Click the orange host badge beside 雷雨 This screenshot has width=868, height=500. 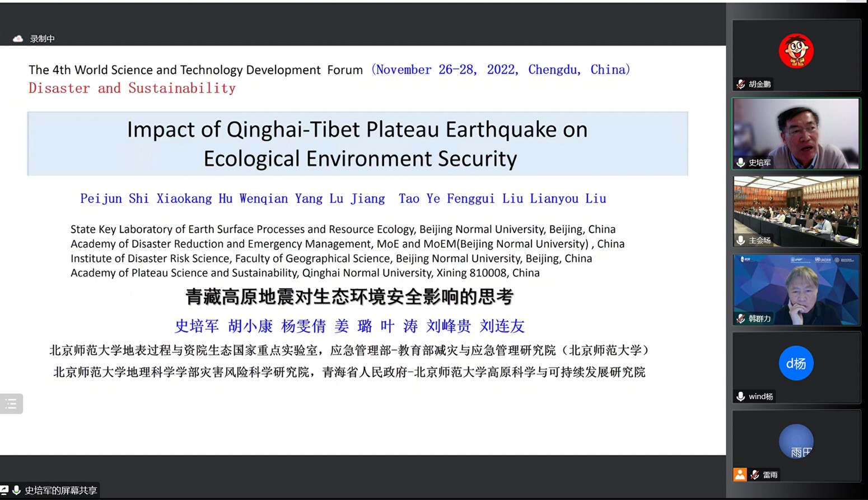740,475
